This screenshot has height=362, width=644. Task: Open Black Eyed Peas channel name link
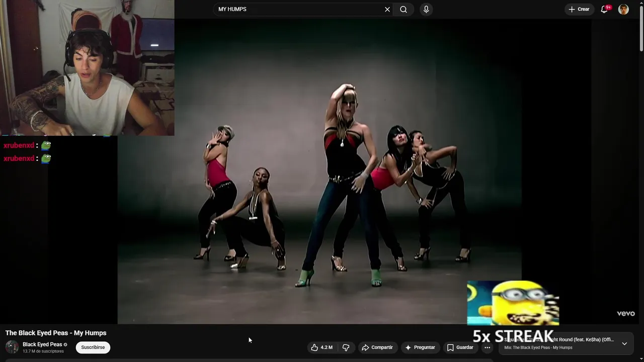tap(42, 344)
